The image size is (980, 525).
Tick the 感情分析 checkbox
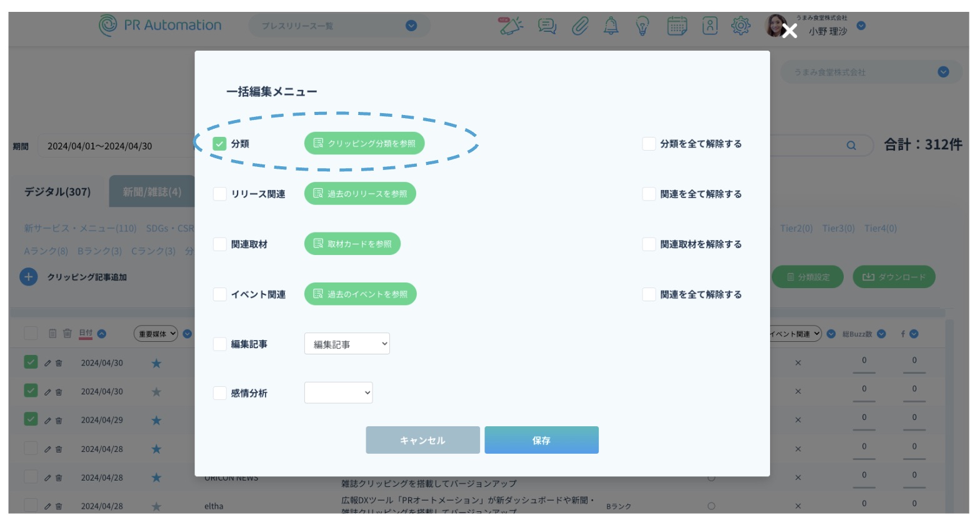[219, 393]
